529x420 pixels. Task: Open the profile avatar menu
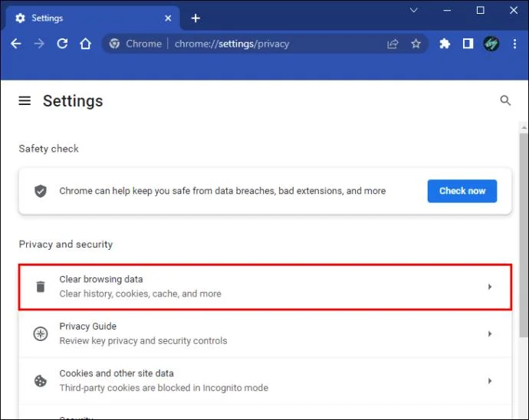(x=491, y=44)
